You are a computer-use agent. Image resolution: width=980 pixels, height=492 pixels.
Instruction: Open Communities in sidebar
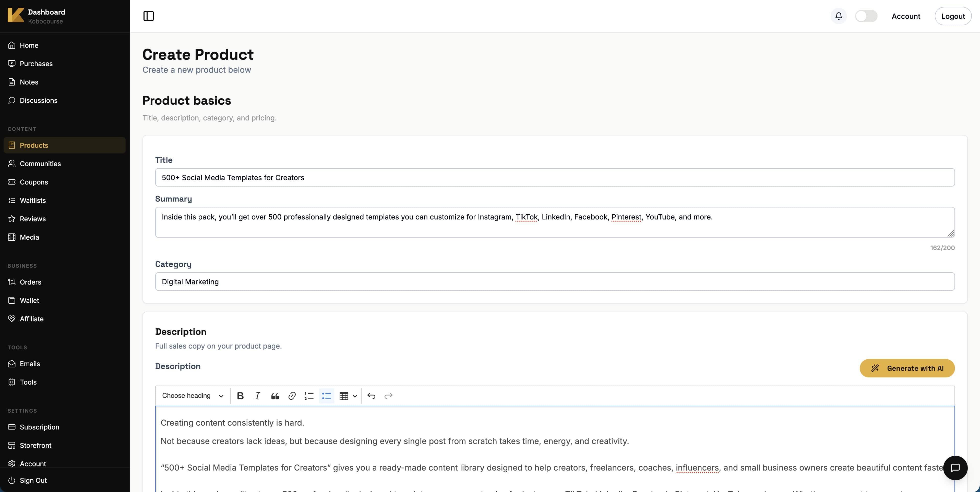click(x=65, y=164)
